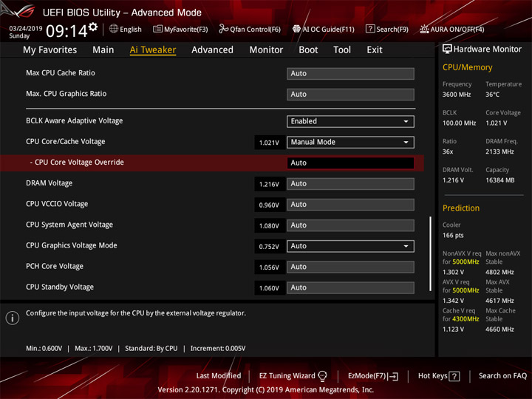Click the Search question mark icon
532x399 pixels.
[370, 29]
